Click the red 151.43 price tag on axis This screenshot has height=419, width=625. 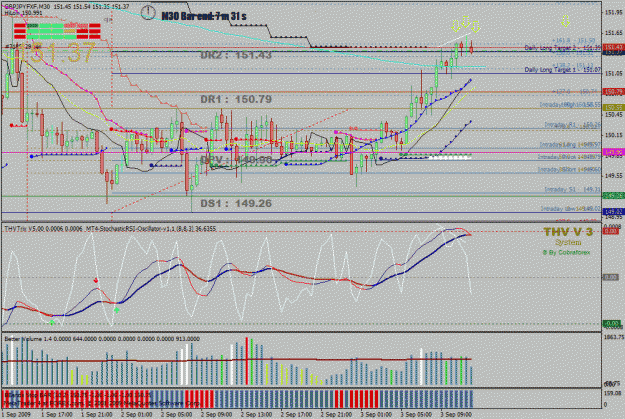[x=613, y=47]
